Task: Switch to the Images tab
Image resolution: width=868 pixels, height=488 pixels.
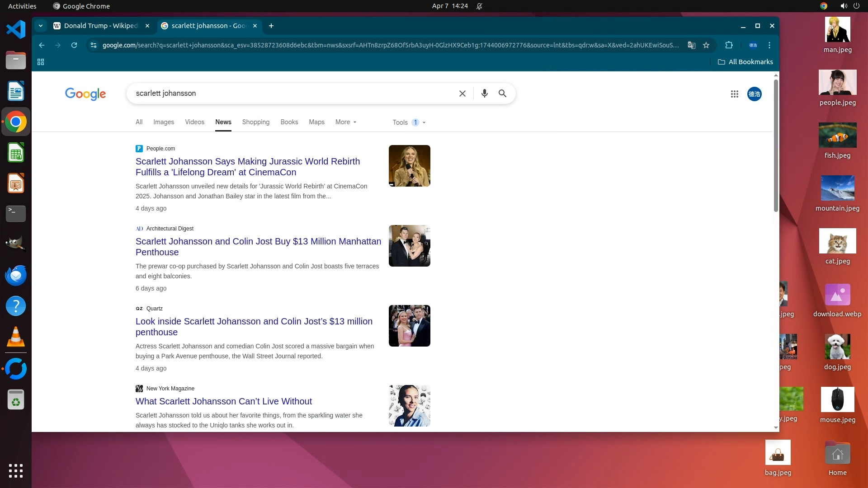Action: [163, 122]
